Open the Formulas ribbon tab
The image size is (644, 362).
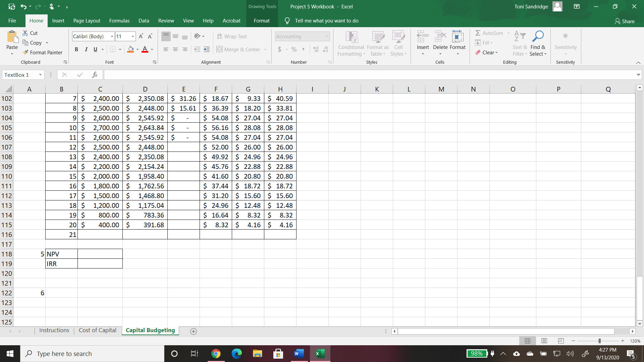tap(119, 21)
